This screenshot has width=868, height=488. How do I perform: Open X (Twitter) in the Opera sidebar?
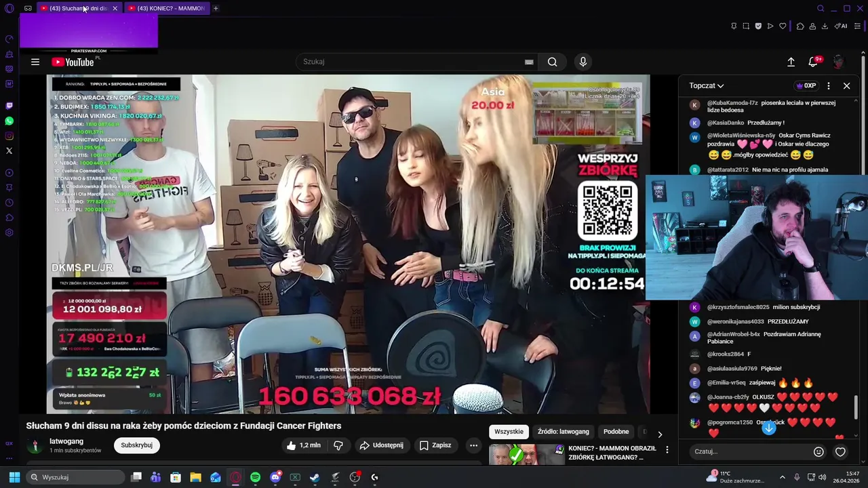pos(9,150)
